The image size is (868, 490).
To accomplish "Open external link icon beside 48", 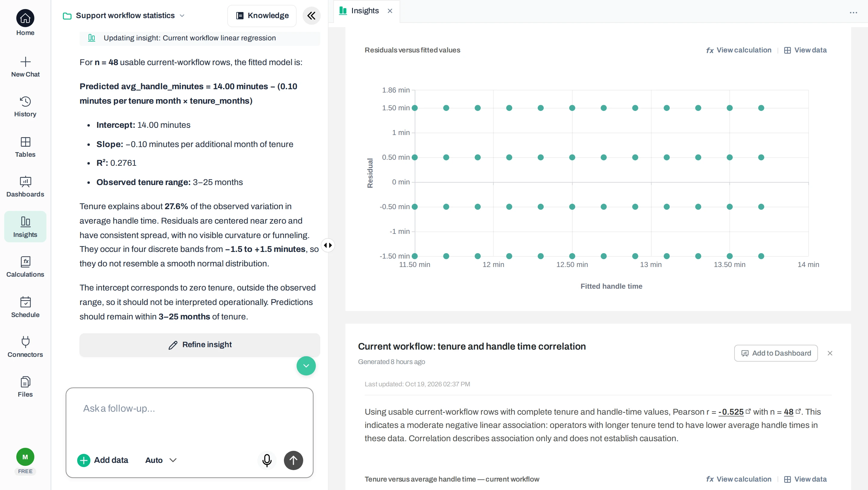I will tap(798, 411).
